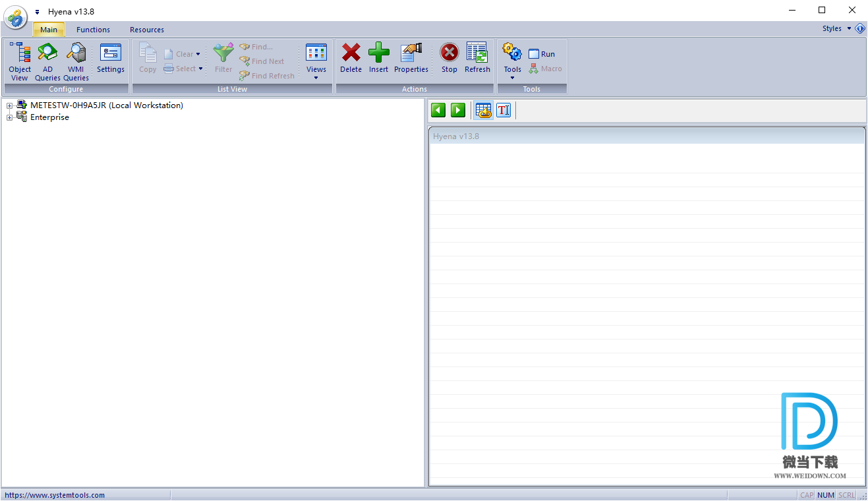Open WMI Queries

(76, 62)
